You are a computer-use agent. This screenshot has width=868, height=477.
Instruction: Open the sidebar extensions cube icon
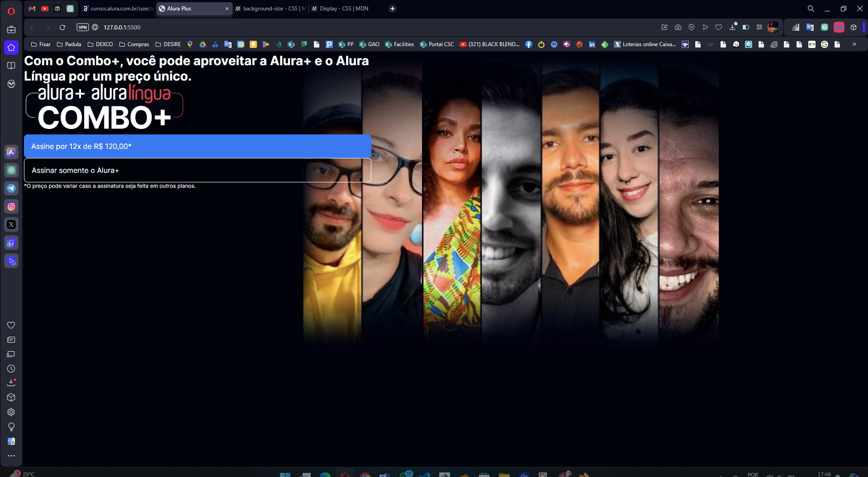coord(11,397)
